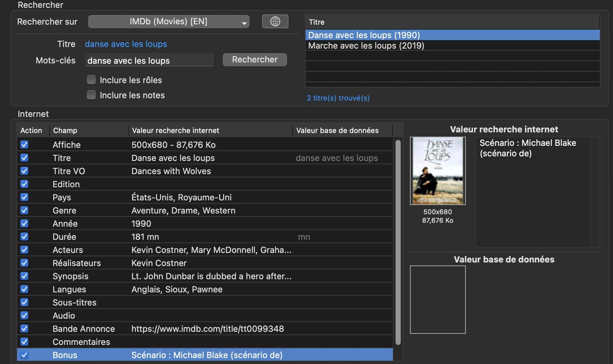Click the empty database poster placeholder
The width and height of the screenshot is (613, 364).
(438, 300)
